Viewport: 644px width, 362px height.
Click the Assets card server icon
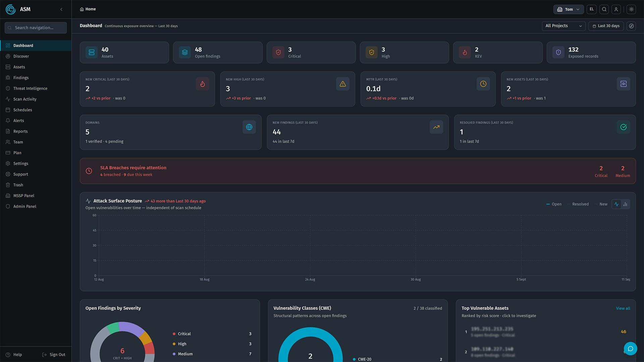92,52
